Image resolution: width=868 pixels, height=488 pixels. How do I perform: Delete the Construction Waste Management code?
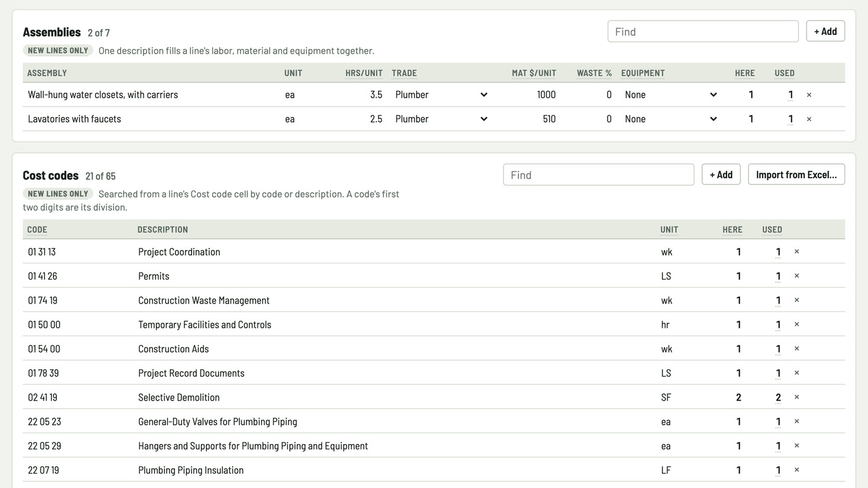796,300
